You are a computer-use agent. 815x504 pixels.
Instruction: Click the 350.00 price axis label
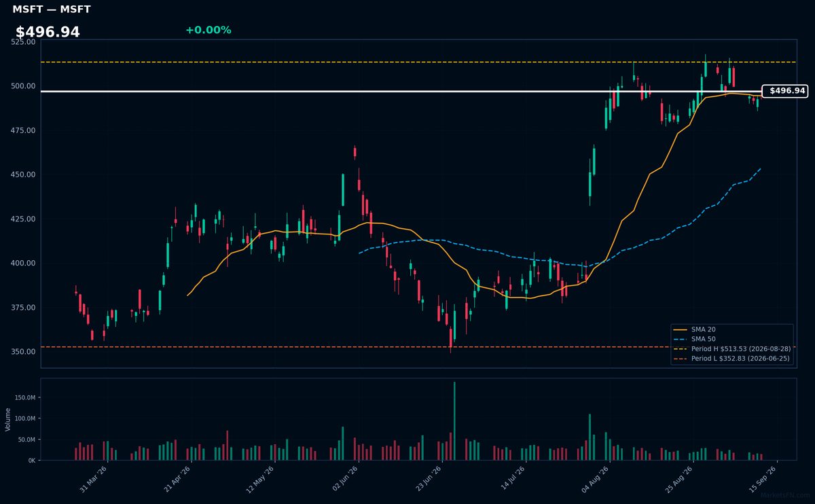pyautogui.click(x=24, y=352)
